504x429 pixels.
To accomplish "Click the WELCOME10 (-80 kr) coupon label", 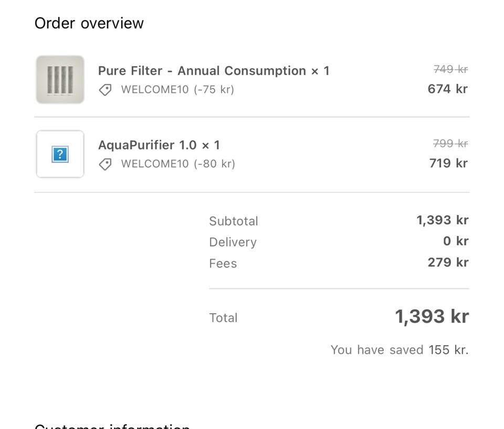I will [x=178, y=164].
